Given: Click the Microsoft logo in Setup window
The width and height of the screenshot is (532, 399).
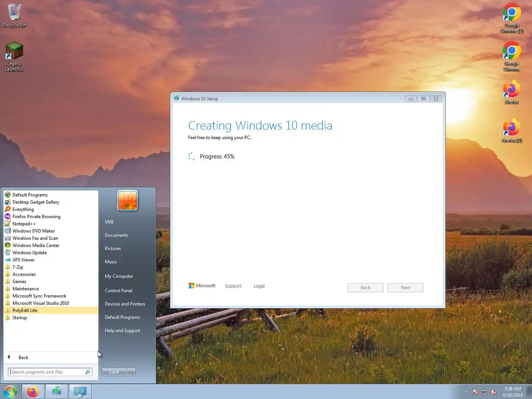Looking at the screenshot, I should (x=202, y=286).
